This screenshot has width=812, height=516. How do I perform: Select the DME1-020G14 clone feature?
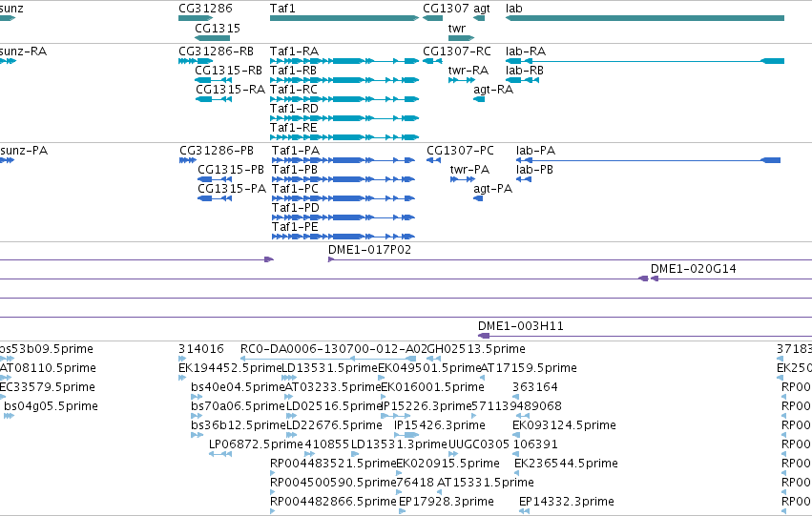(x=731, y=279)
